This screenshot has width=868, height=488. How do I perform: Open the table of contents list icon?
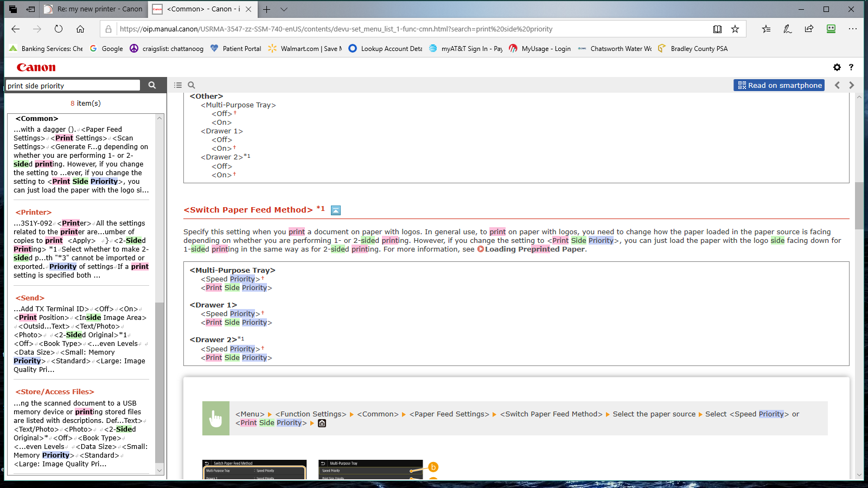coord(177,85)
